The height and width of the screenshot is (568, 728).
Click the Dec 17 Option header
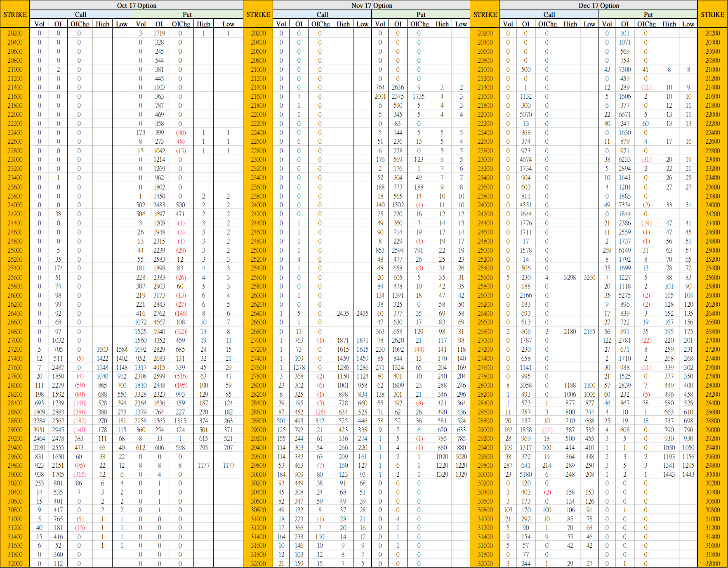(598, 5)
